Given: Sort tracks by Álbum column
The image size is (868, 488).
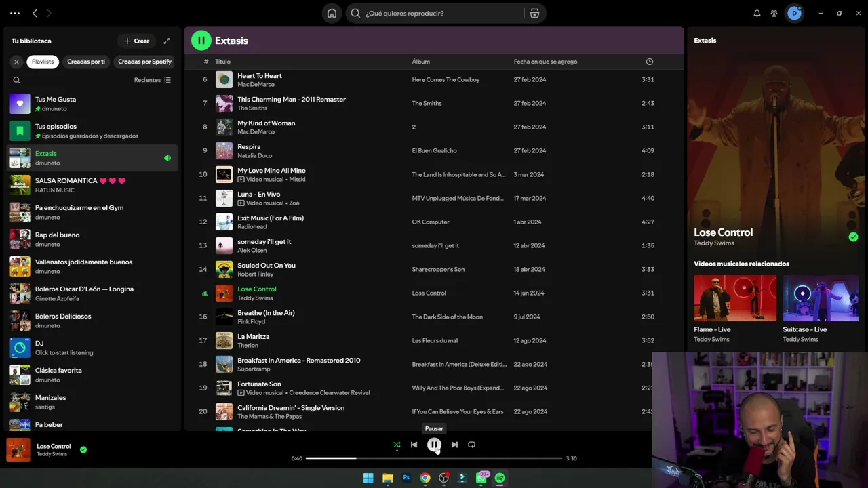Looking at the screenshot, I should click(x=421, y=62).
